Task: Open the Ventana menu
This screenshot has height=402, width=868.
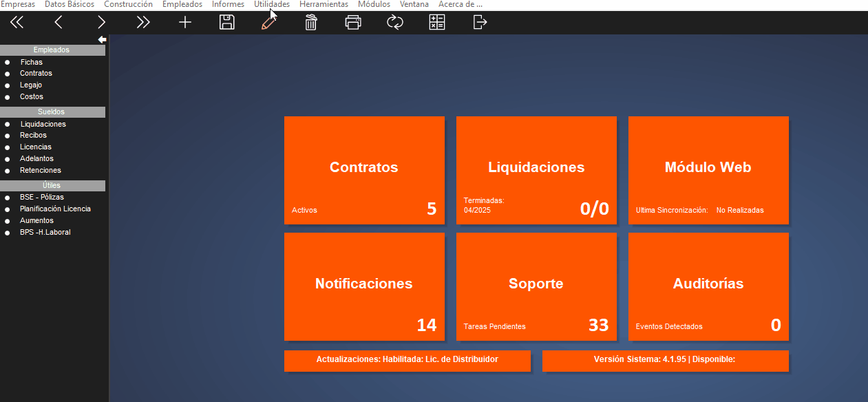Action: [414, 4]
